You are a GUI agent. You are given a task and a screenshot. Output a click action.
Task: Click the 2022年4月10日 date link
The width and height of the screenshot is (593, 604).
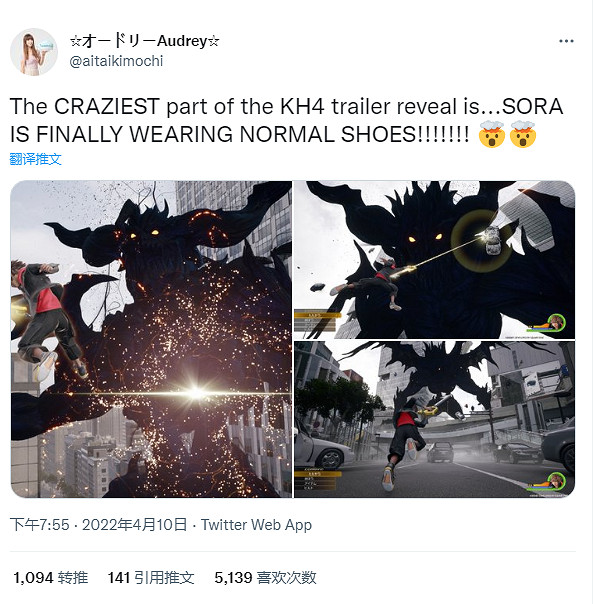(134, 525)
